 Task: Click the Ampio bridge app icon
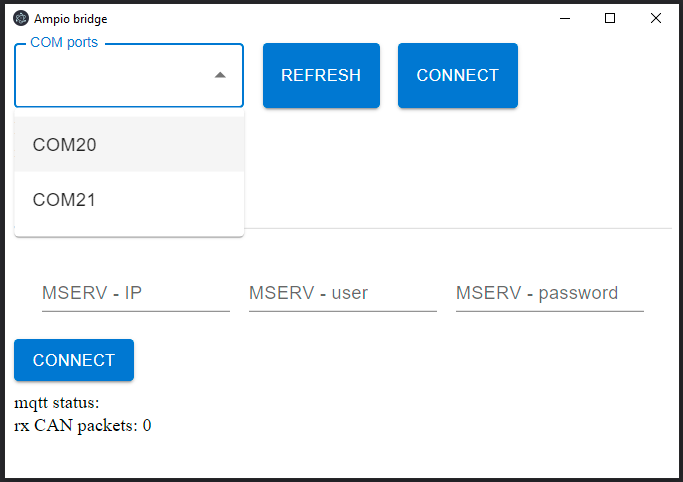click(20, 19)
